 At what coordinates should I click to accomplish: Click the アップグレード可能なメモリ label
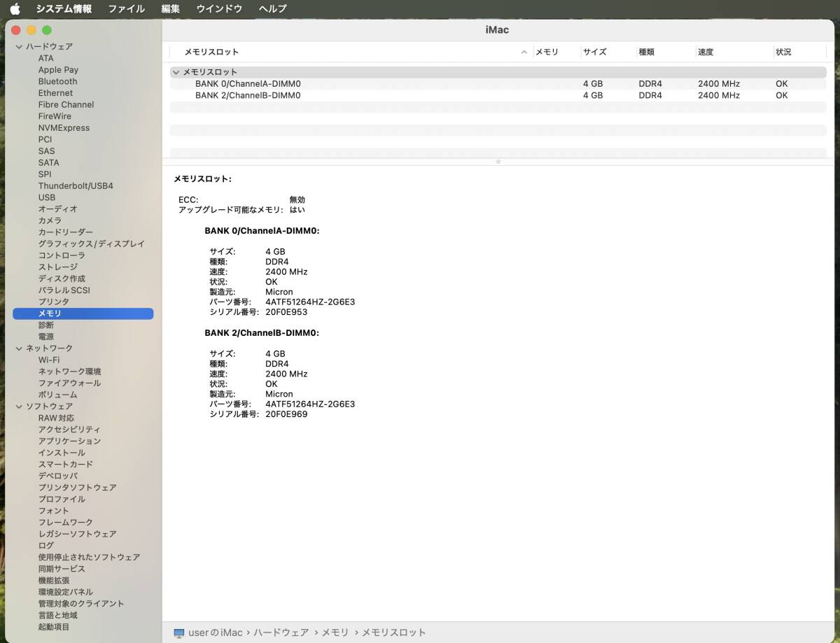click(231, 210)
